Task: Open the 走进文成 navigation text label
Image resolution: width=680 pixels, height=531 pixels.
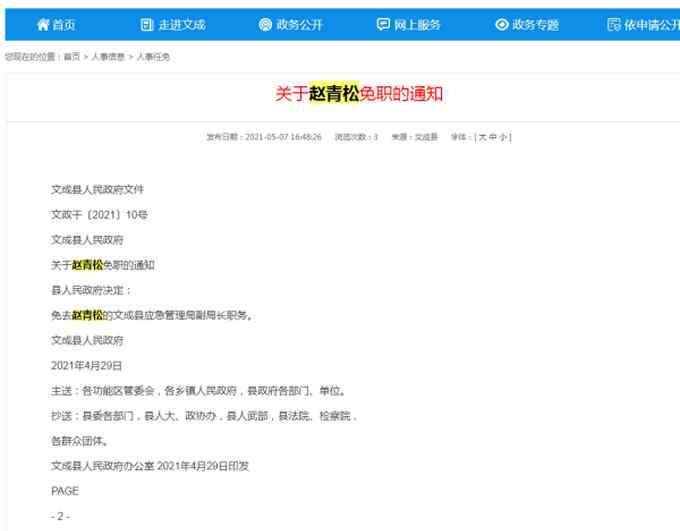Action: [184, 24]
